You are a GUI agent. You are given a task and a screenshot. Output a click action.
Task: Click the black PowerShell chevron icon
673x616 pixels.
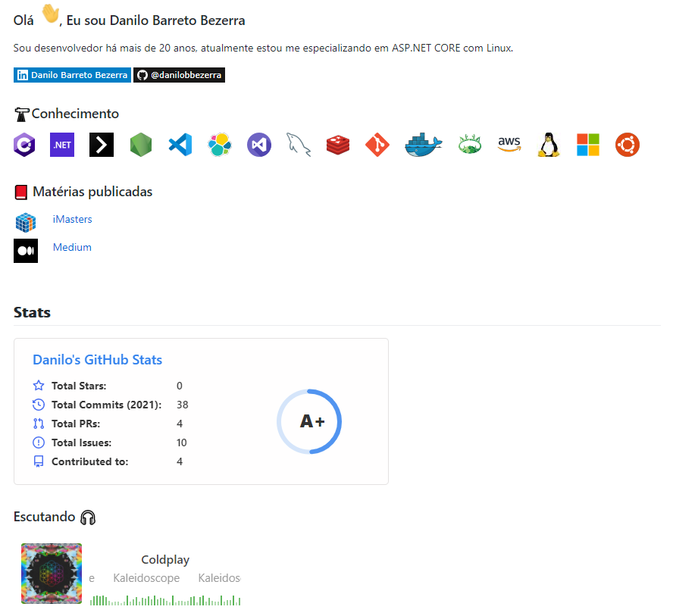[x=102, y=145]
